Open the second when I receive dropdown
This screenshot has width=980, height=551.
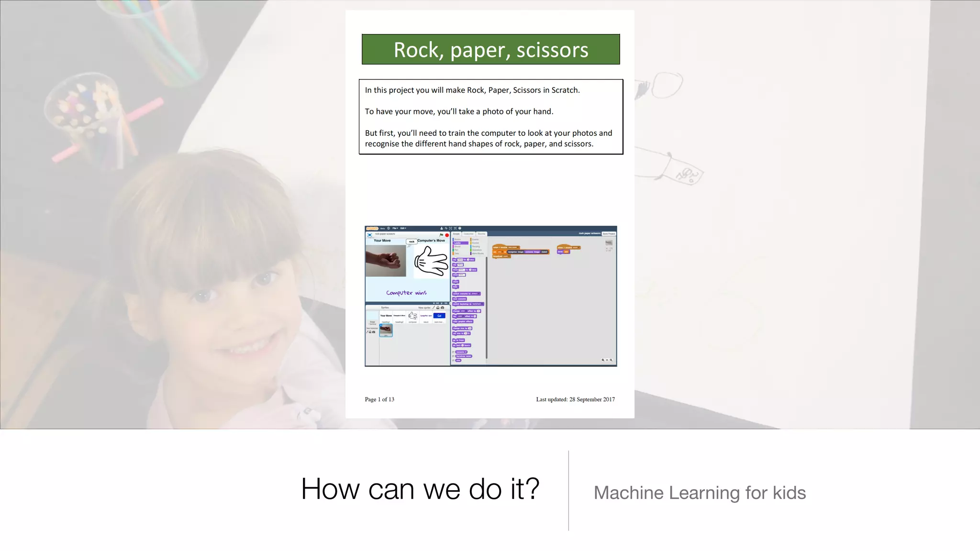pyautogui.click(x=576, y=248)
